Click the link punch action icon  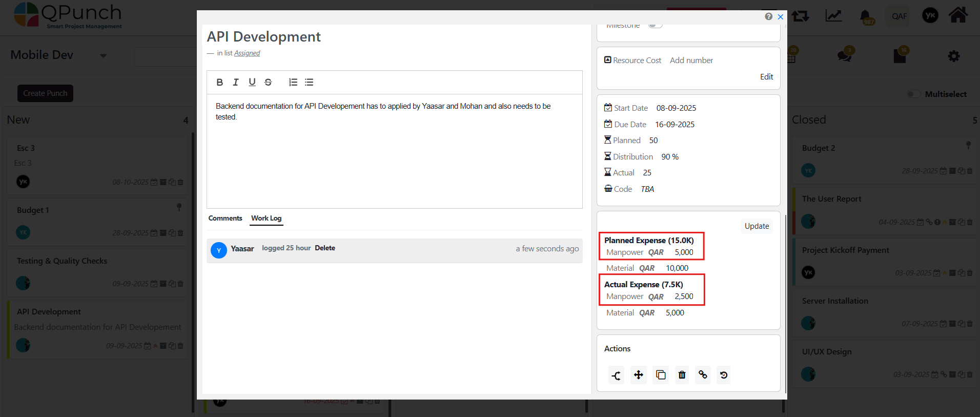point(703,375)
